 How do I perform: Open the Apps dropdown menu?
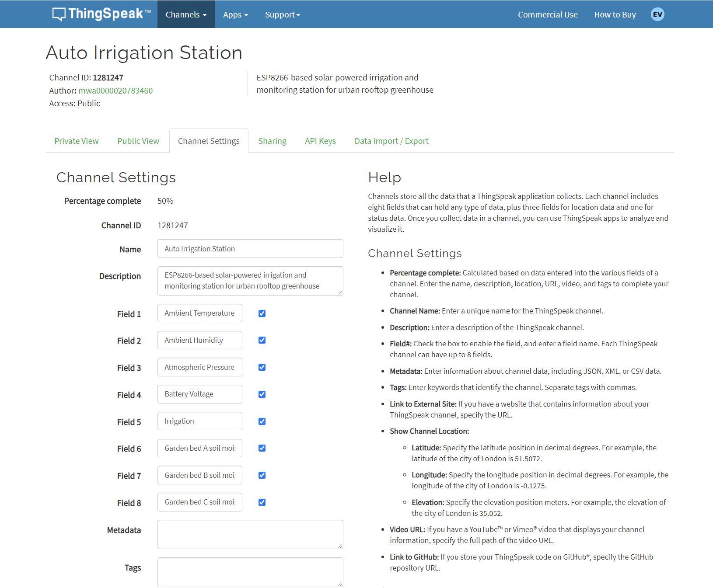point(235,14)
